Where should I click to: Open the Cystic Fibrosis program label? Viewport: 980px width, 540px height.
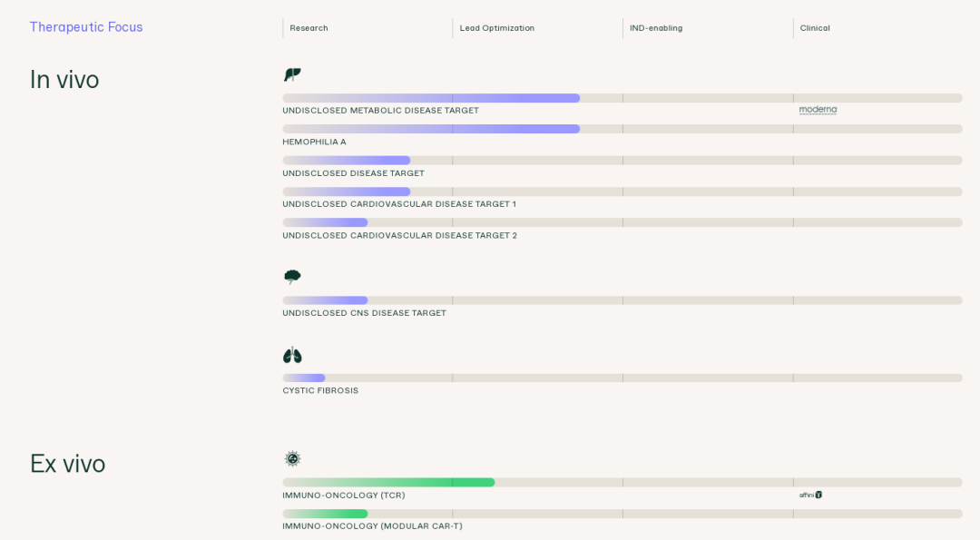pos(320,391)
